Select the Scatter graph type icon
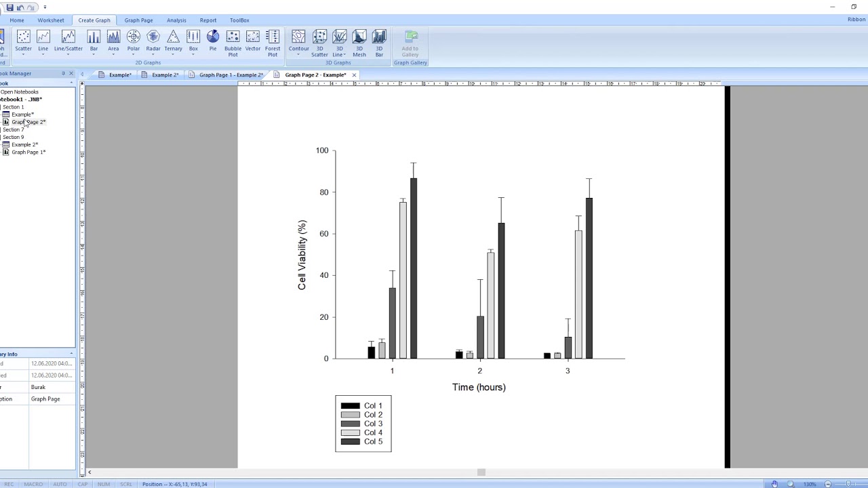The image size is (868, 488). (23, 37)
